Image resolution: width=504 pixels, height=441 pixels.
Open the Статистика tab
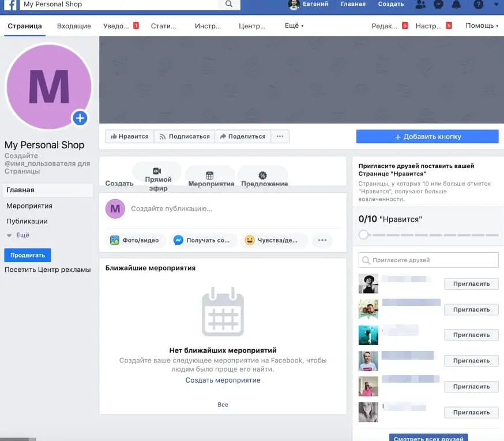163,26
